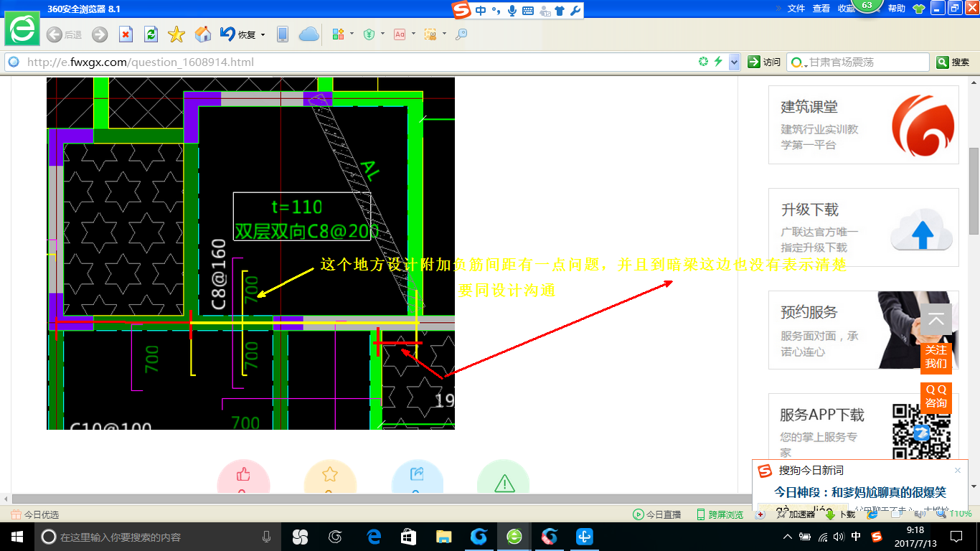The width and height of the screenshot is (980, 551).
Task: Click the vertical page scrollbar thumb
Action: [974, 192]
